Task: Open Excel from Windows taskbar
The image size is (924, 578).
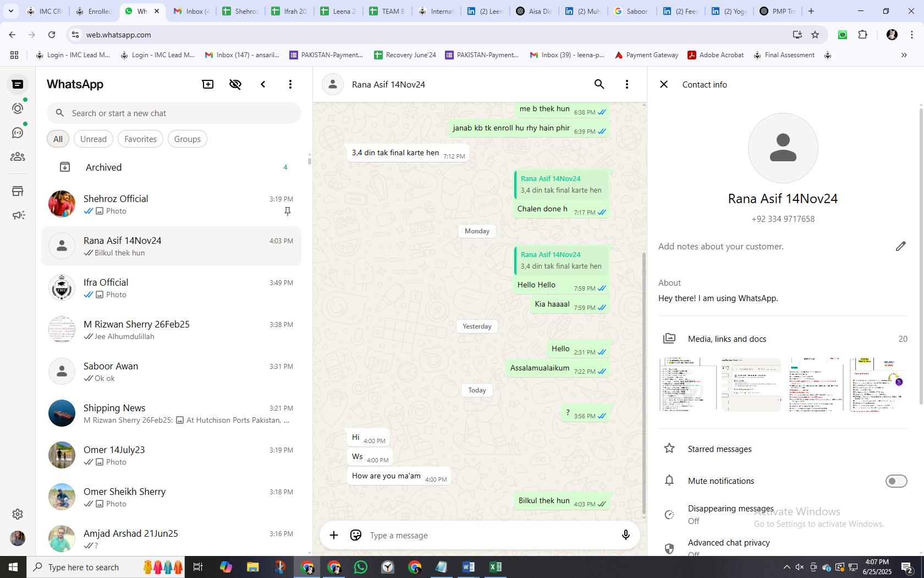Action: tap(495, 567)
